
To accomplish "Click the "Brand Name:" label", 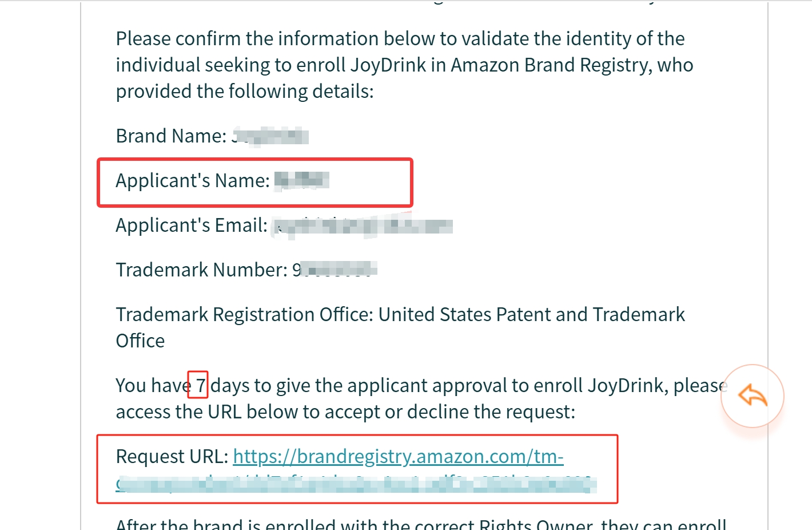I will click(x=171, y=136).
